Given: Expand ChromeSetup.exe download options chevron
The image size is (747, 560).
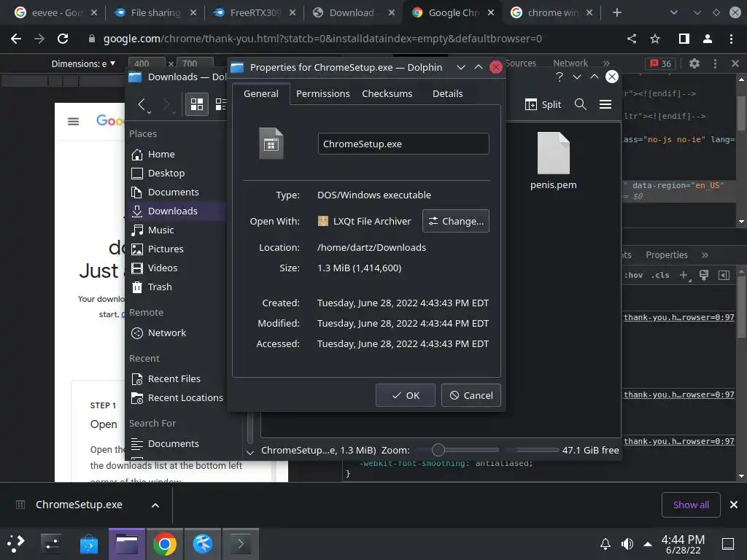Looking at the screenshot, I should point(155,505).
